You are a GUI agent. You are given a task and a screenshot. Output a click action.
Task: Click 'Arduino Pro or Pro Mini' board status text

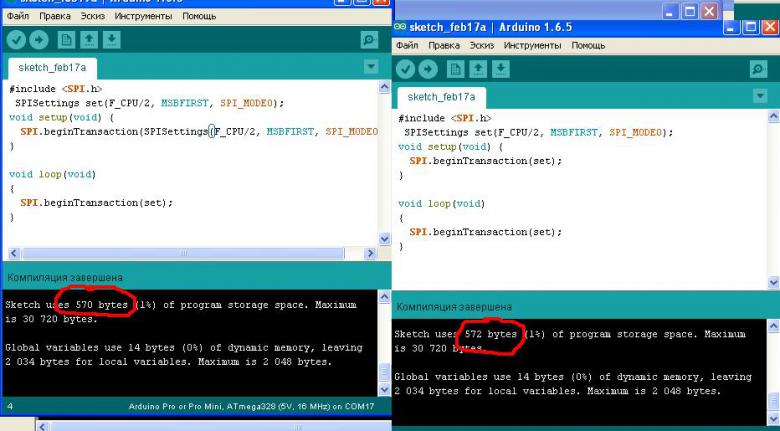click(251, 406)
